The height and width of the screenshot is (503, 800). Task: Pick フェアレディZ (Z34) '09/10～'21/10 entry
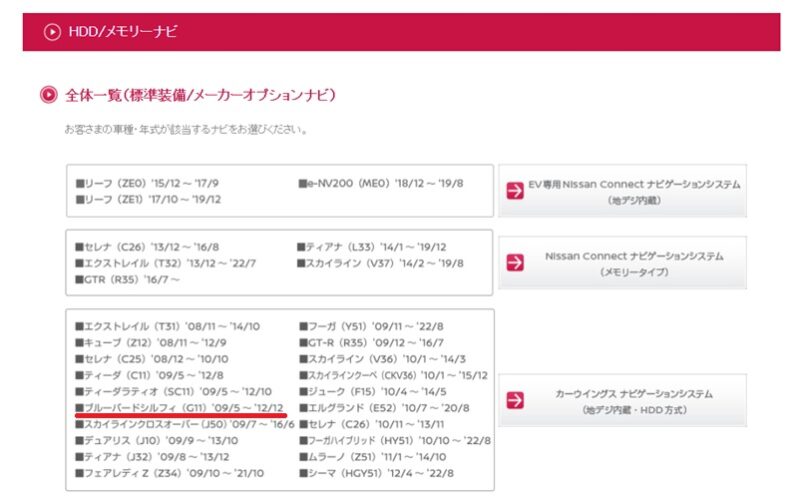tap(170, 473)
